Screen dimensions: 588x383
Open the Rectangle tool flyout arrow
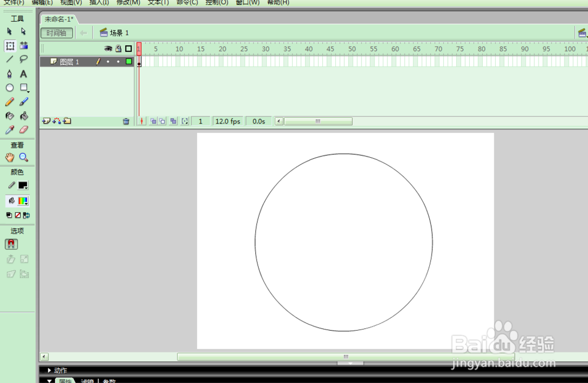coord(28,92)
